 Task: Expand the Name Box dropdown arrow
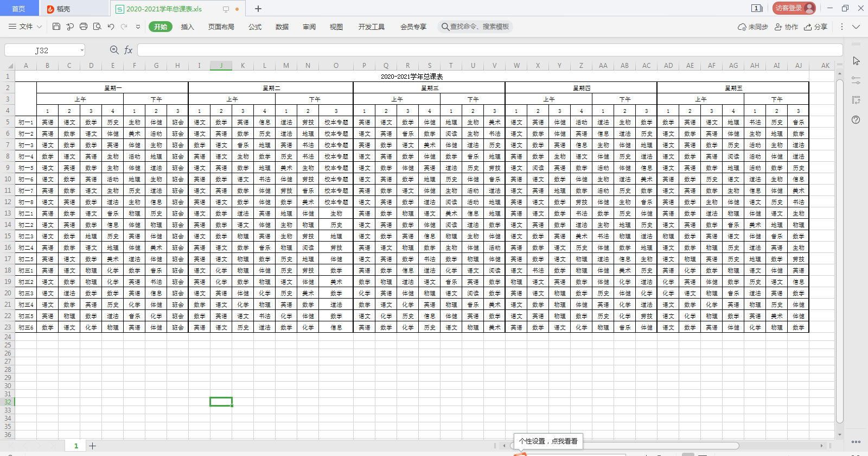82,50
